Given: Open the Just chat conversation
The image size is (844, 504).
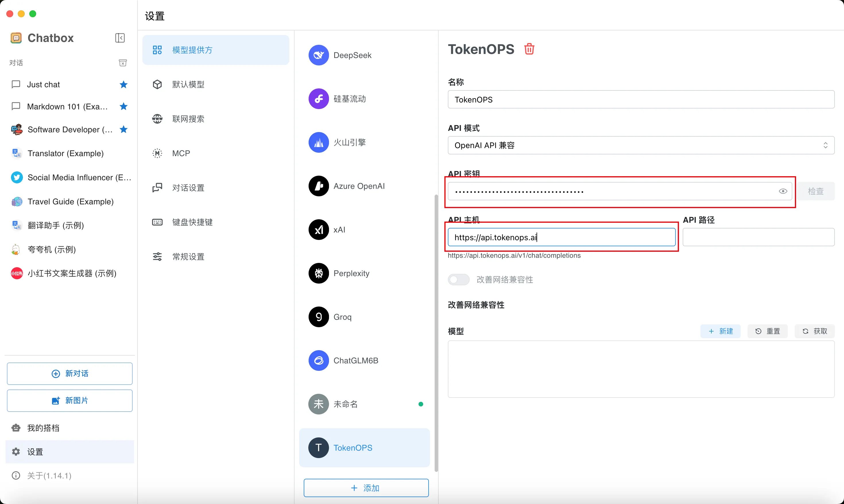Looking at the screenshot, I should click(x=70, y=84).
